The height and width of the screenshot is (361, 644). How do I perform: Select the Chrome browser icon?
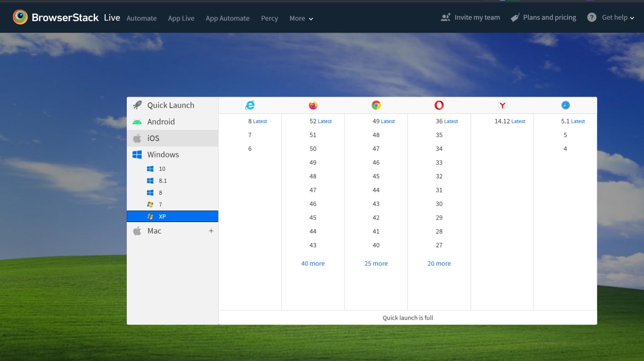[376, 105]
